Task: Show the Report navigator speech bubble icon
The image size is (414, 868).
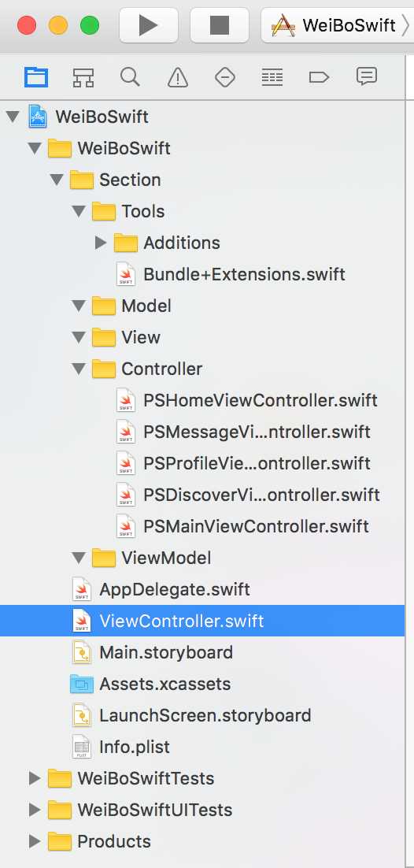Action: click(x=367, y=77)
